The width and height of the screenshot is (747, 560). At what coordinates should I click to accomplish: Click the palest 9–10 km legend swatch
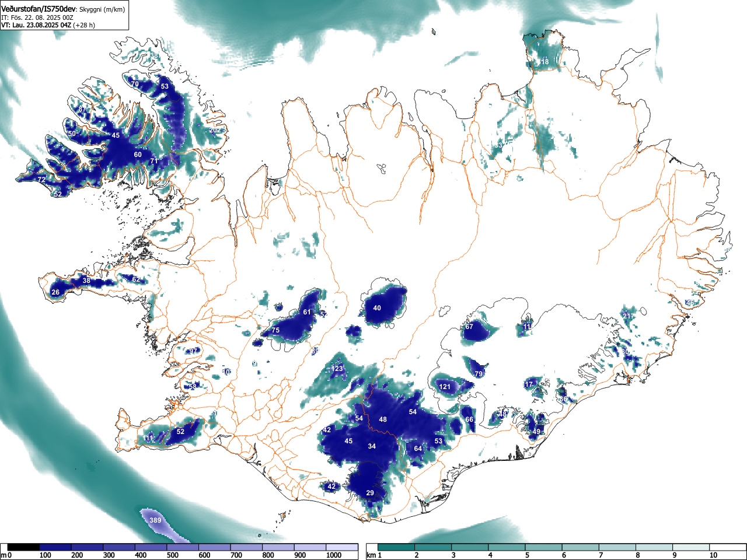click(692, 547)
